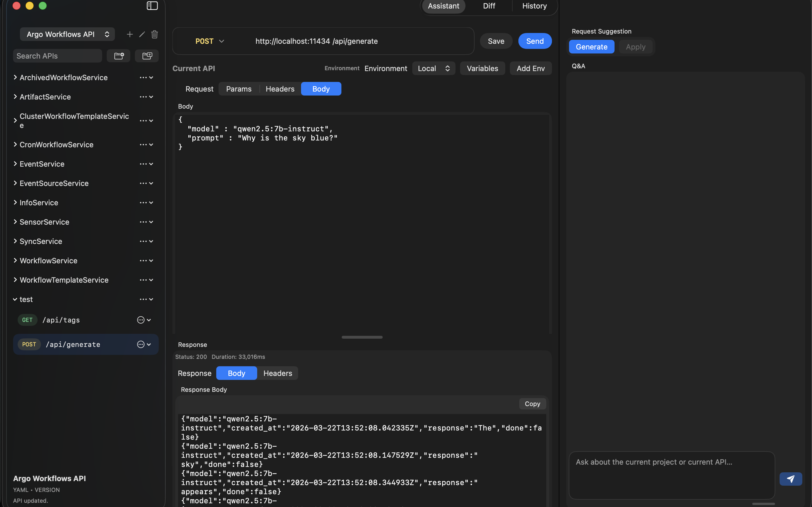Edit the Argo Workflows API
Viewport: 812px width, 507px height.
click(x=142, y=34)
